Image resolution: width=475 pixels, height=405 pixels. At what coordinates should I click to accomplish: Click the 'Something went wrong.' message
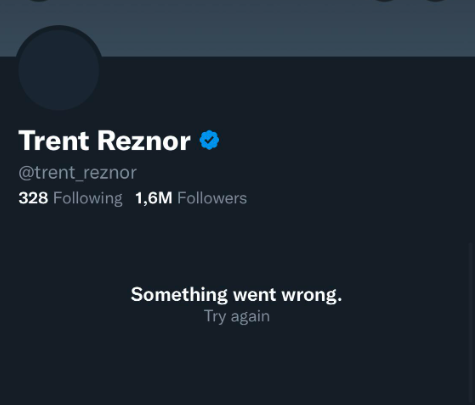click(x=236, y=295)
